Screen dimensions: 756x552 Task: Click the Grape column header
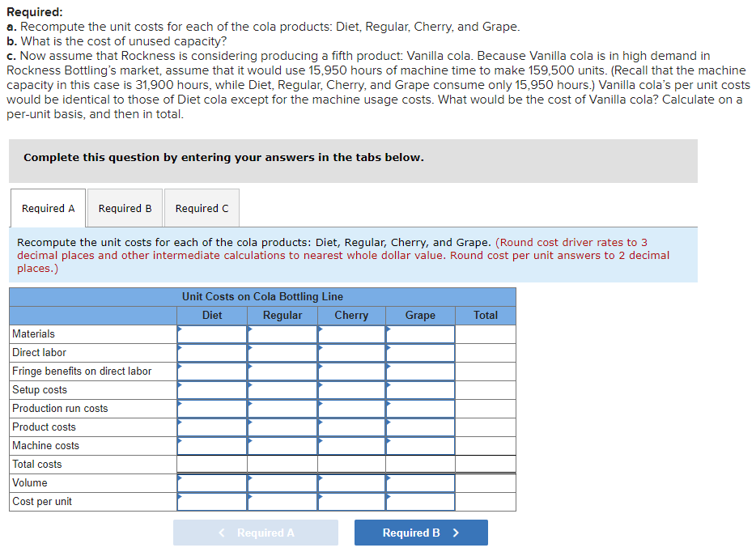pyautogui.click(x=420, y=316)
